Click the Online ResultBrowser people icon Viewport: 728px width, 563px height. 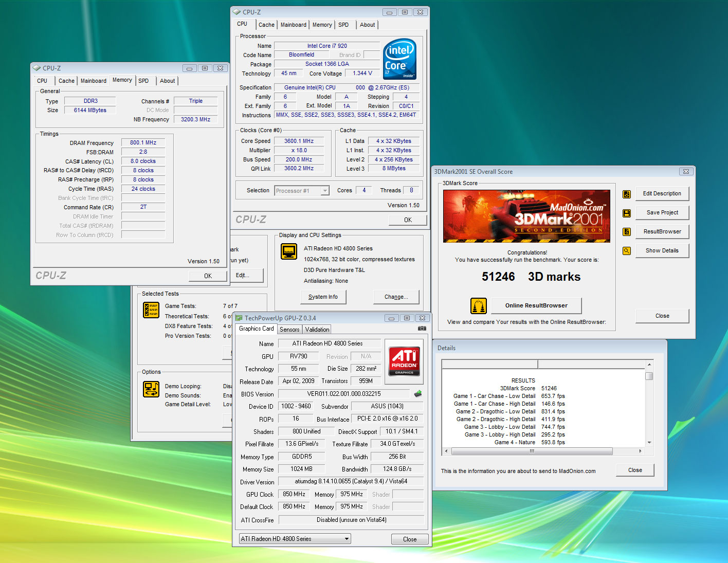point(479,305)
